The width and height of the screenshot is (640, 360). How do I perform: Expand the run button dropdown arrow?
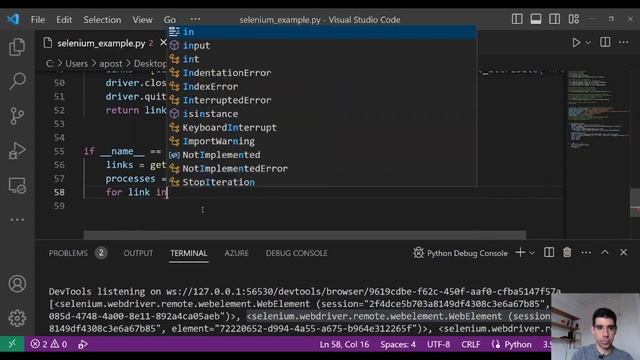coord(588,42)
